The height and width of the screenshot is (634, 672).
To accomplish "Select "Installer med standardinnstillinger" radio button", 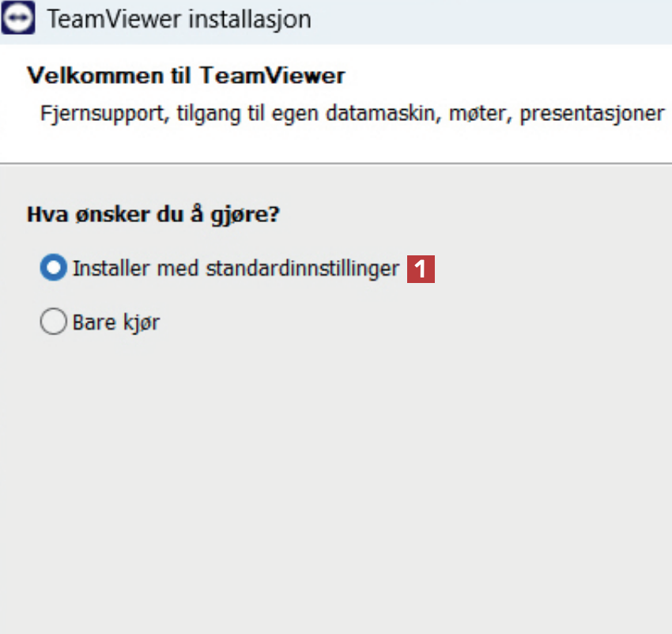I will click(x=54, y=268).
